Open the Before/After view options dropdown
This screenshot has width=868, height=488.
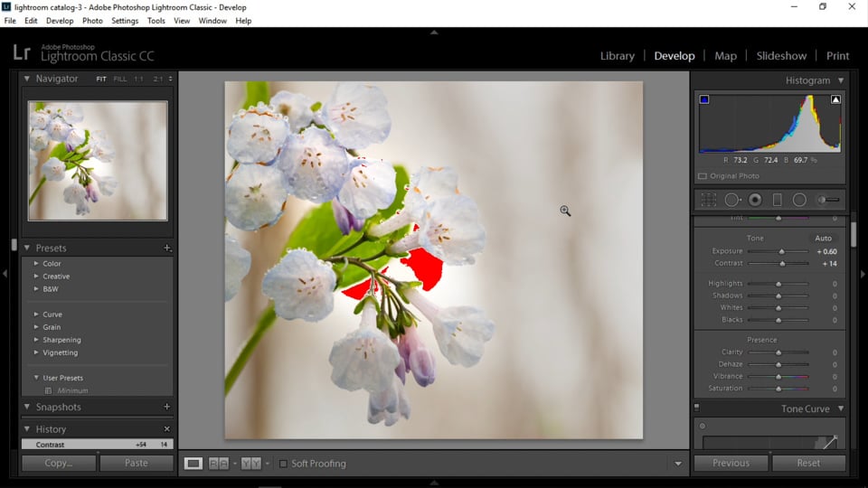pos(268,464)
